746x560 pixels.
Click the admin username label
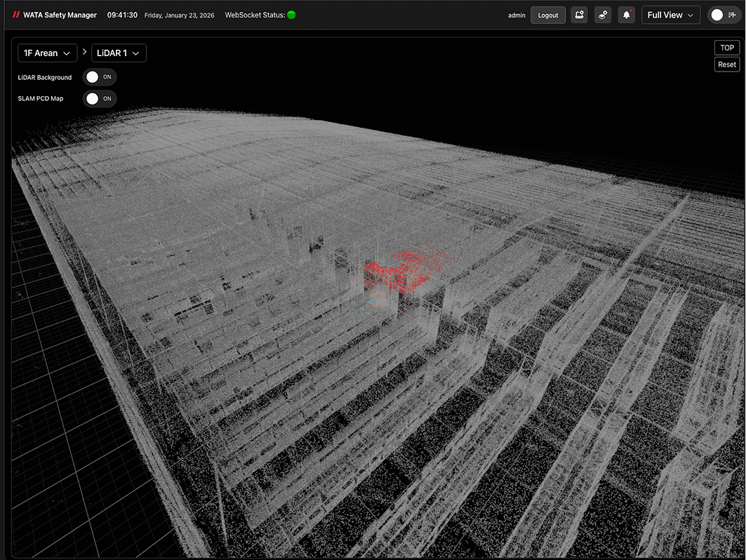(x=517, y=15)
